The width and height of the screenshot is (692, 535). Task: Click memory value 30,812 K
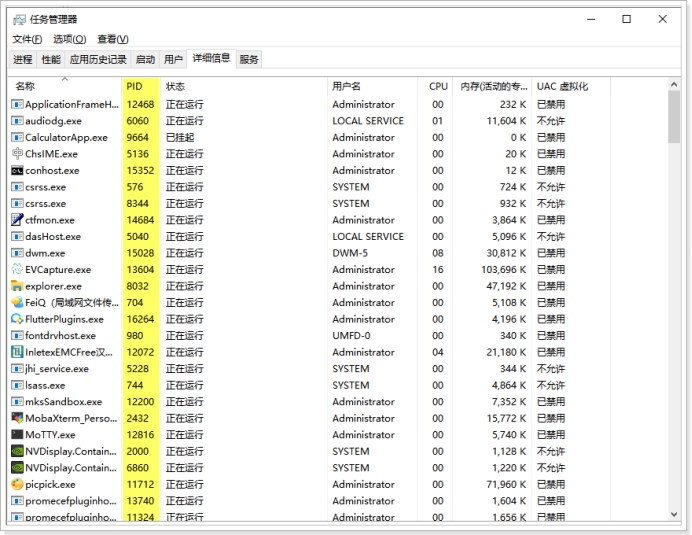506,253
